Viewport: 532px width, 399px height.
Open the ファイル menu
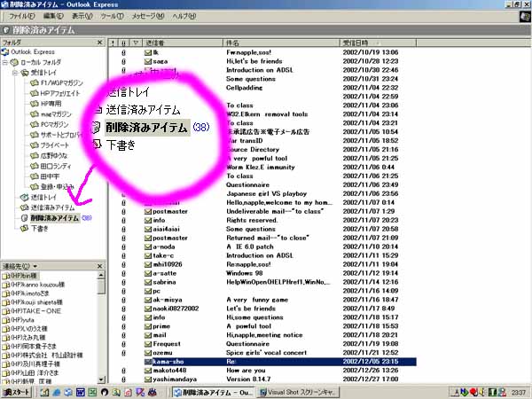pos(21,16)
